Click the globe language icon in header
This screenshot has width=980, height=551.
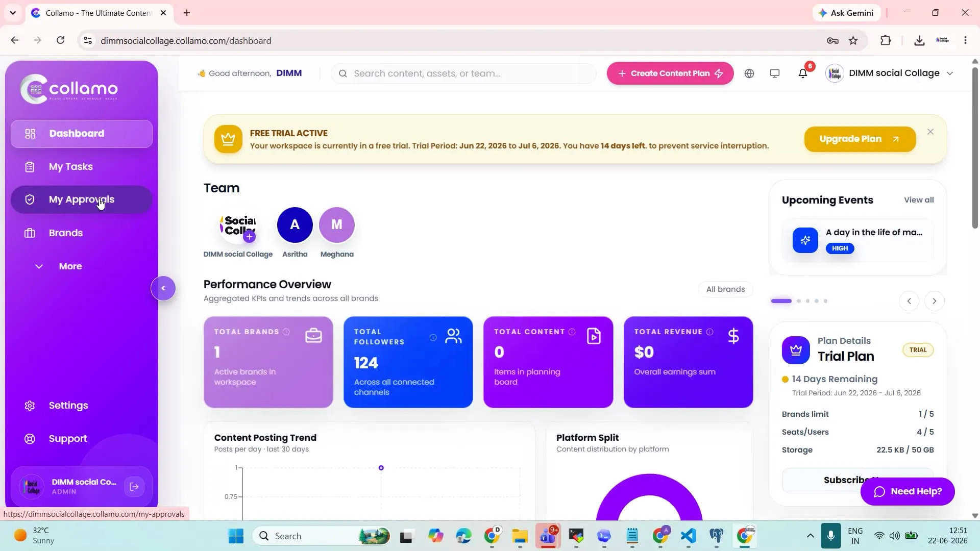(749, 73)
